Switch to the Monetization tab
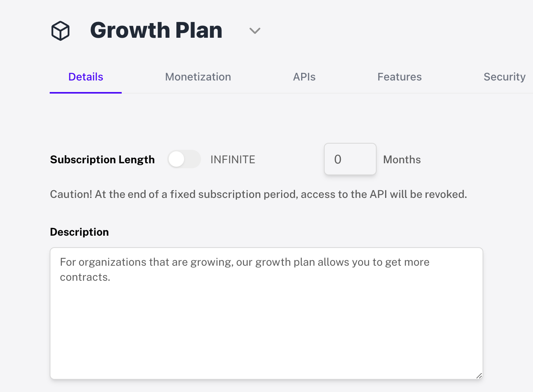The width and height of the screenshot is (533, 392). click(198, 77)
